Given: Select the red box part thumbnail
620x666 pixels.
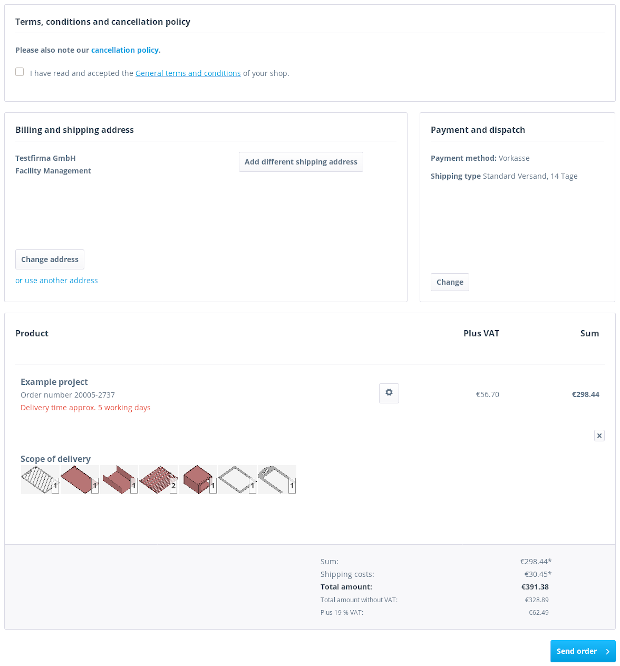Looking at the screenshot, I should coord(198,480).
